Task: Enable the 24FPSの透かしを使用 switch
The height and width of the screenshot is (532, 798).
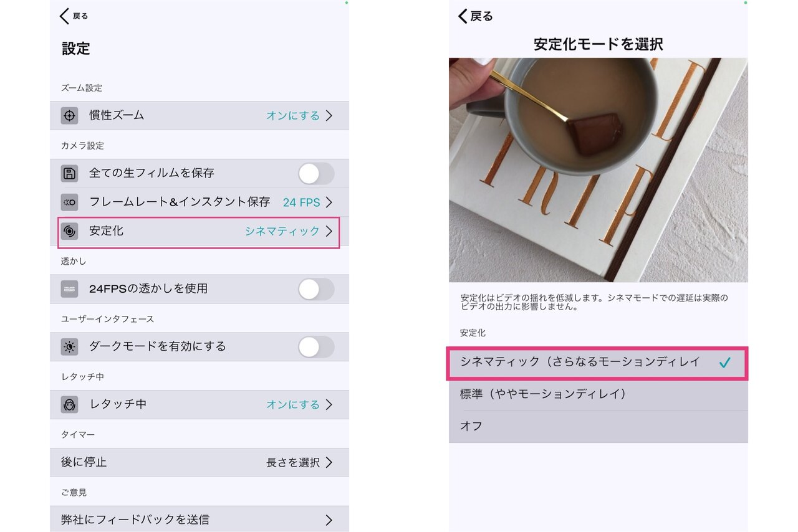Action: [316, 289]
